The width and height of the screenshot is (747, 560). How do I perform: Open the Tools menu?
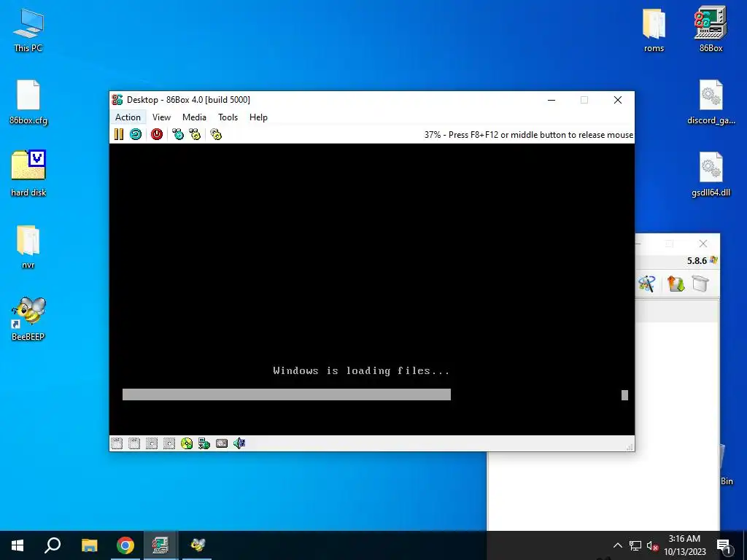228,117
